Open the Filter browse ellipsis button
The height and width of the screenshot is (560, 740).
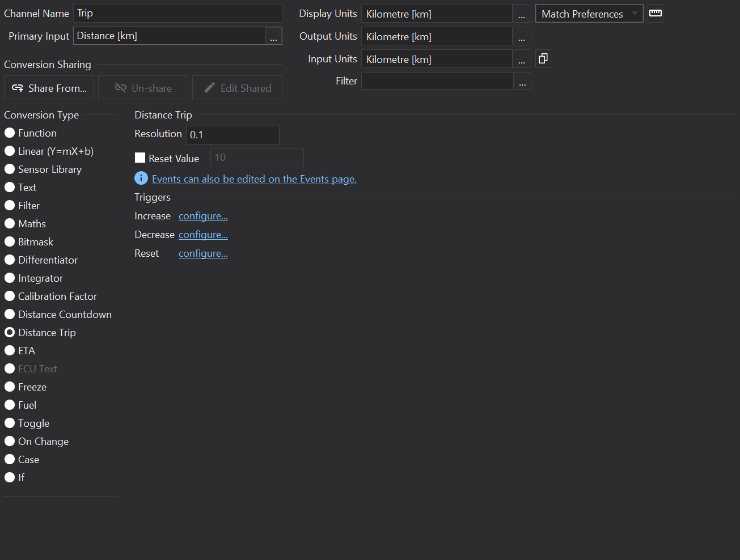coord(522,82)
